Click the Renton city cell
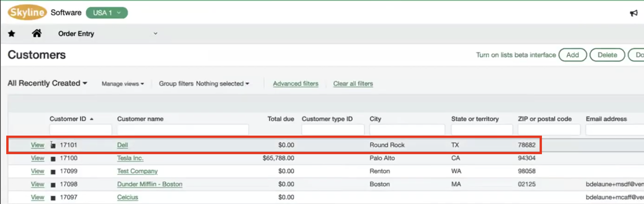Viewport: 644px width, 204px height. (x=379, y=171)
